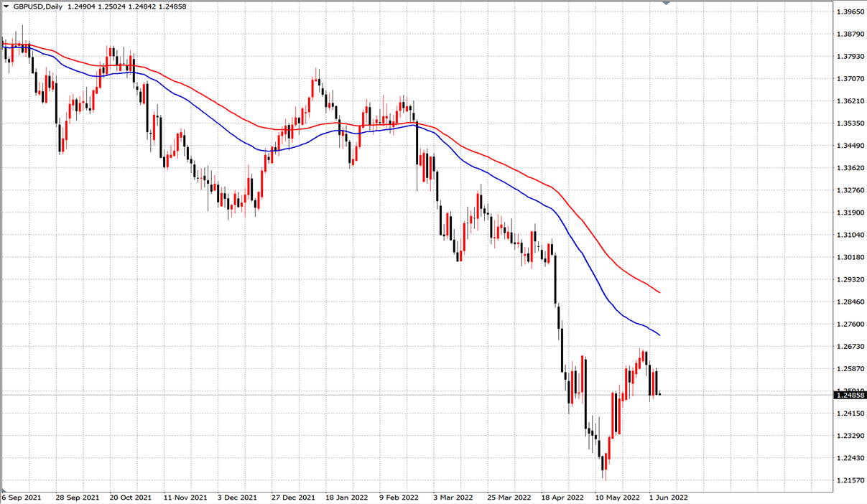Click the 1.27600 price scale label
Image resolution: width=867 pixels, height=504 pixels.
click(x=851, y=325)
